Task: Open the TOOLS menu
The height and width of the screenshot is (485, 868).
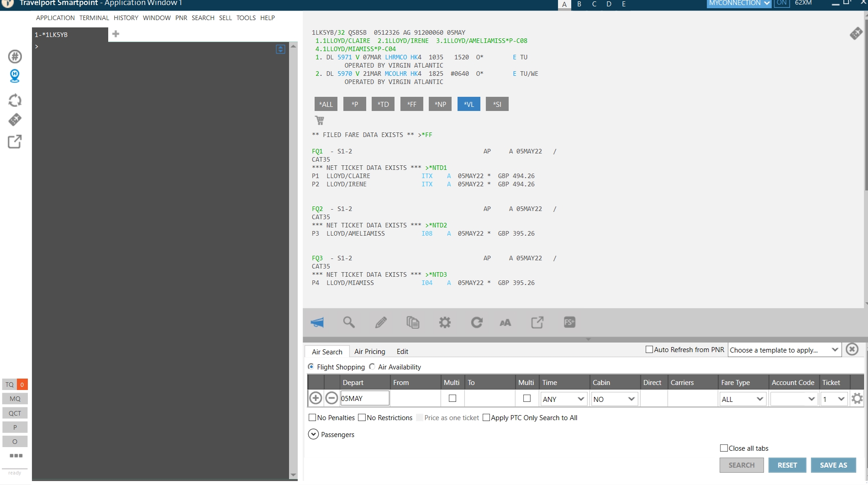Action: pyautogui.click(x=246, y=18)
